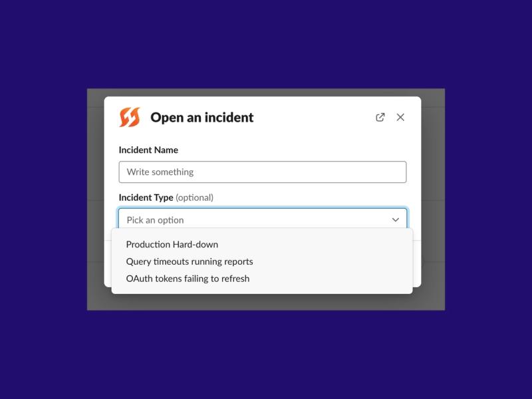Click the Incident Type label
532x399 pixels.
coord(146,198)
